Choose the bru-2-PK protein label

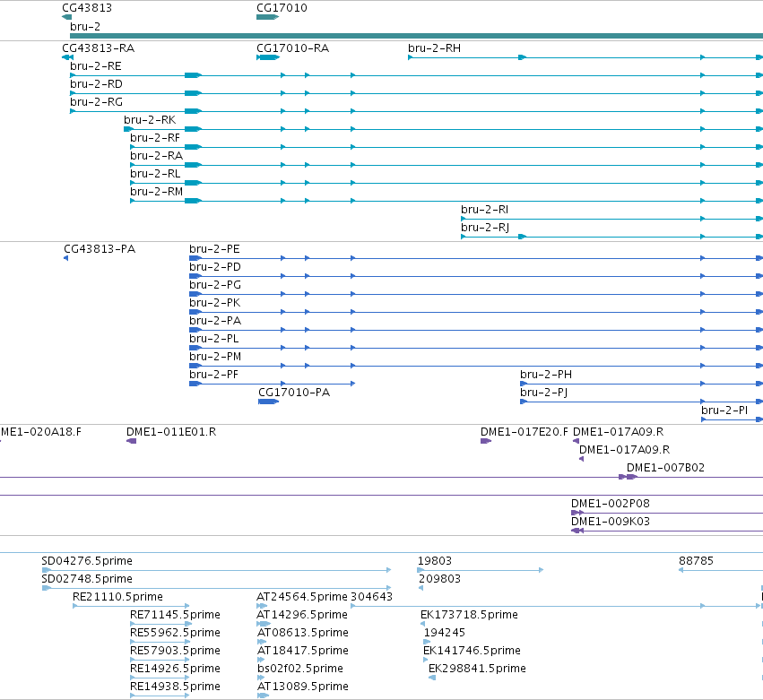tap(215, 303)
